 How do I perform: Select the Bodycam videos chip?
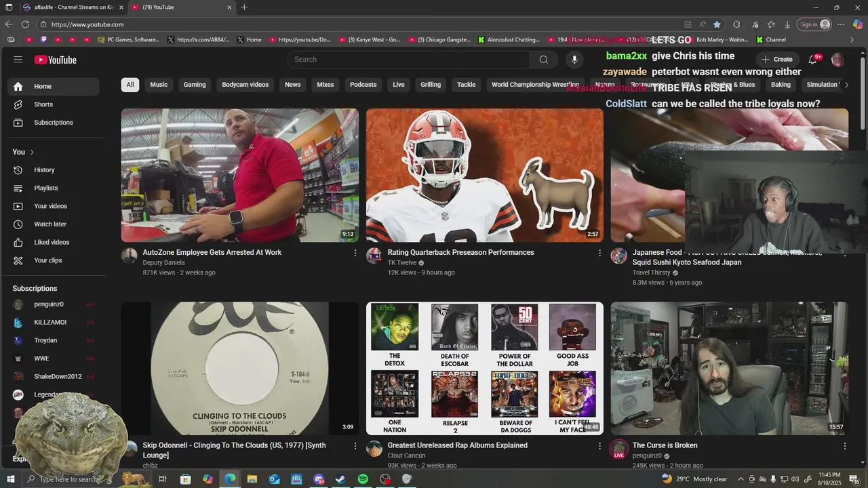[245, 85]
